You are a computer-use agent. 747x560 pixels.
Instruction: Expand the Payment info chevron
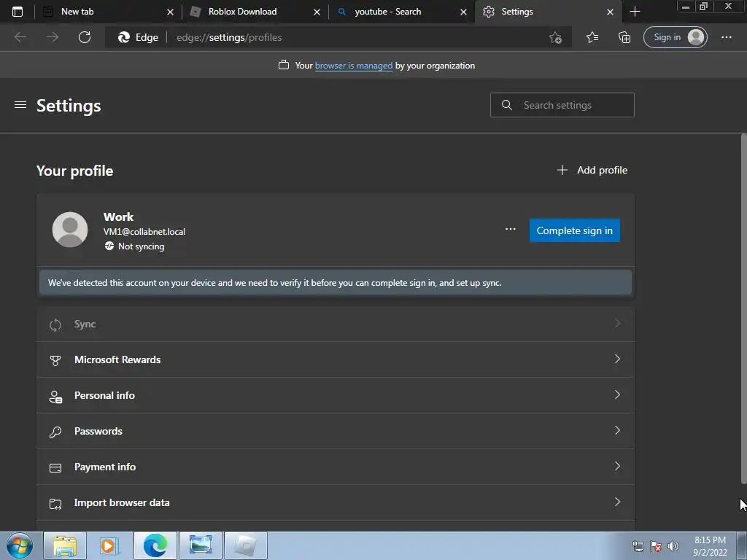617,466
